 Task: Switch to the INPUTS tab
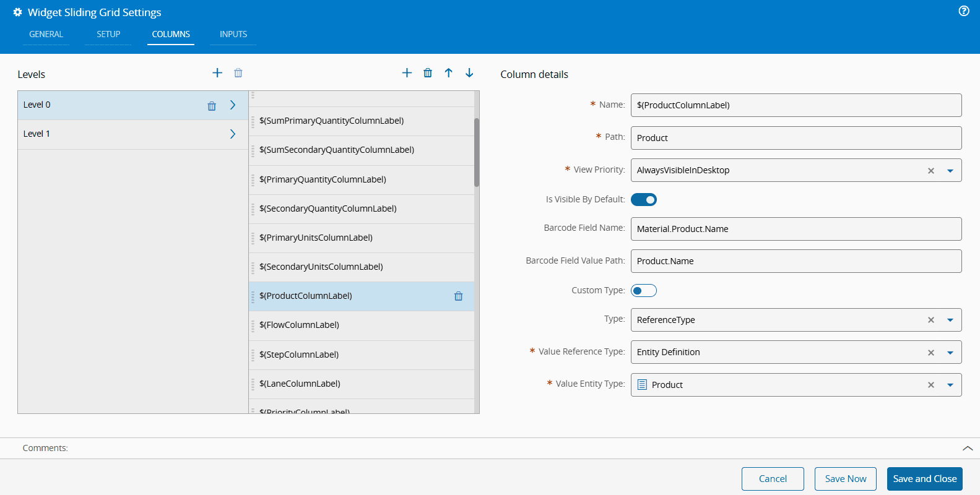point(233,35)
